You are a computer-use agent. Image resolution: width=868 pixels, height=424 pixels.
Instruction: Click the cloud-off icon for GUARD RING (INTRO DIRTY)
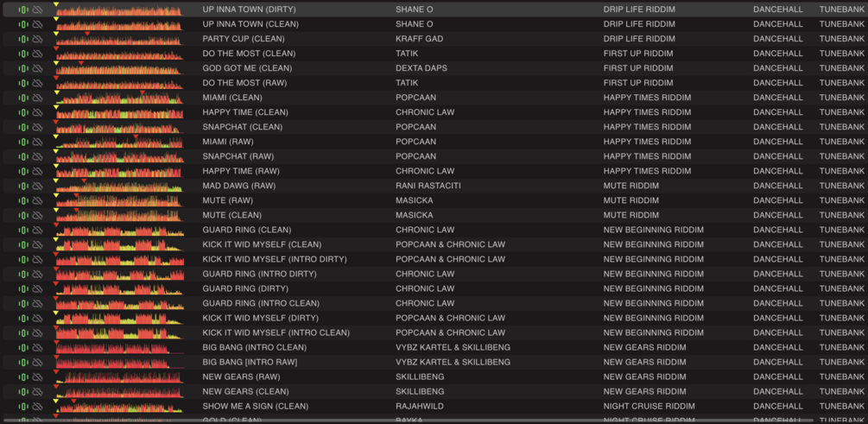point(37,274)
